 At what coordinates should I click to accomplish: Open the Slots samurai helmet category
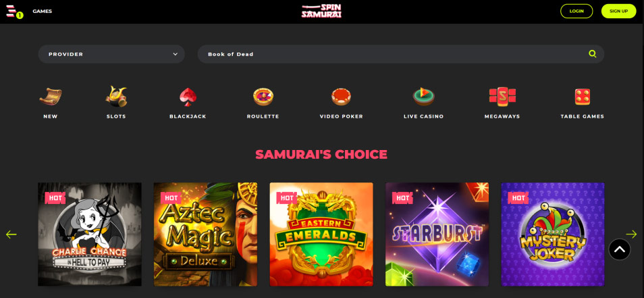(116, 97)
